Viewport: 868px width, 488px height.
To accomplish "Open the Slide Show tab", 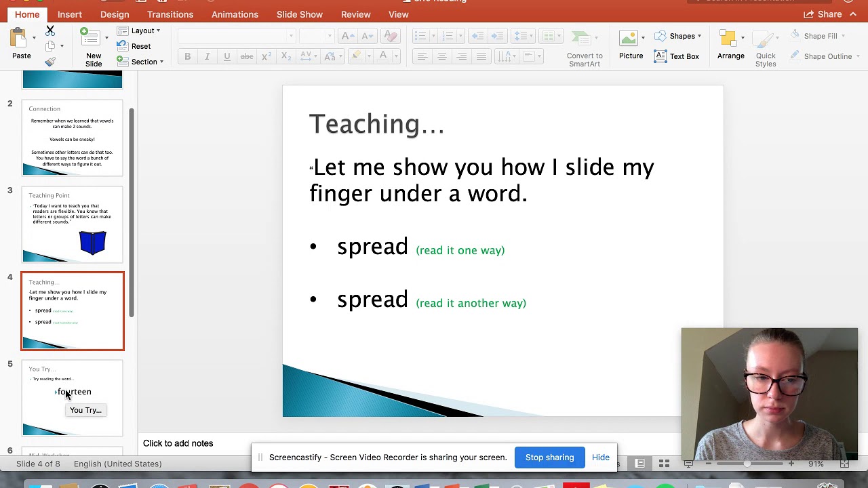I will 299,14.
